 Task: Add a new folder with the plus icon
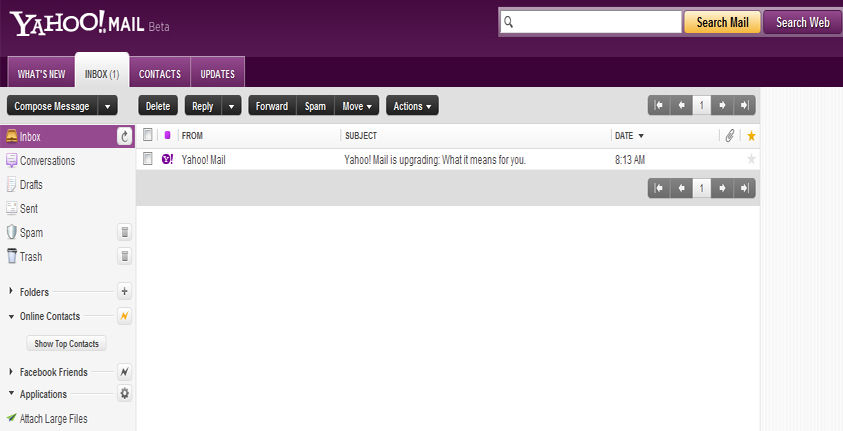click(125, 292)
